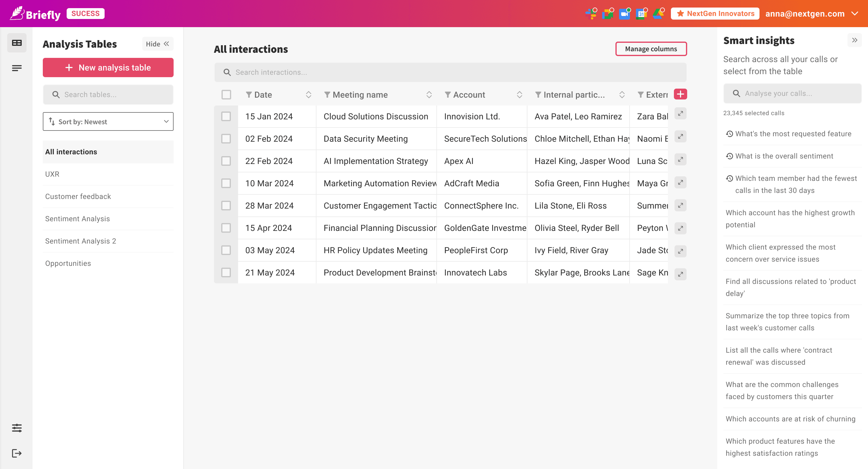The height and width of the screenshot is (469, 868).
Task: Select the Opportunities analysis table
Action: point(68,263)
